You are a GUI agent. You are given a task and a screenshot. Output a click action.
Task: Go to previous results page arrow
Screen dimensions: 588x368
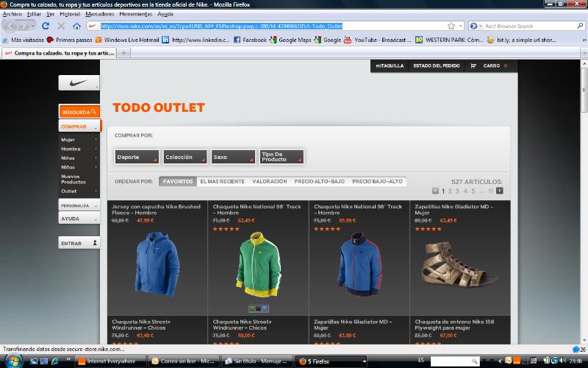(435, 191)
